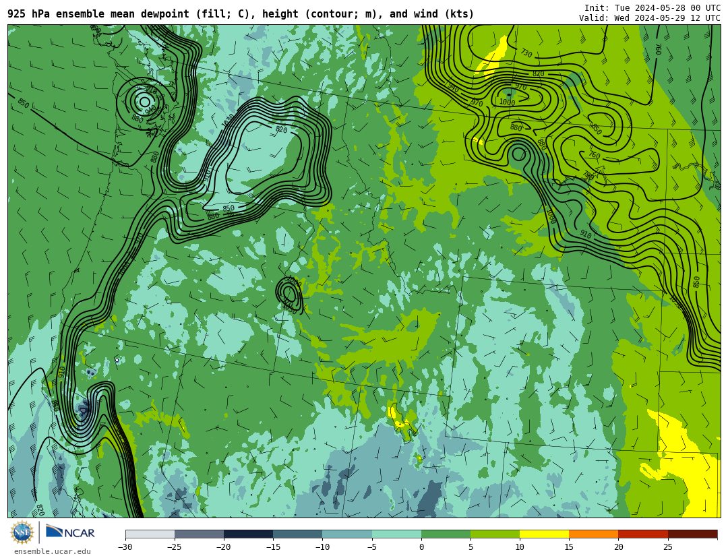This screenshot has width=728, height=560.
Task: Select the Init: Tue 2024-05-28 00 UTC text
Action: tap(653, 8)
